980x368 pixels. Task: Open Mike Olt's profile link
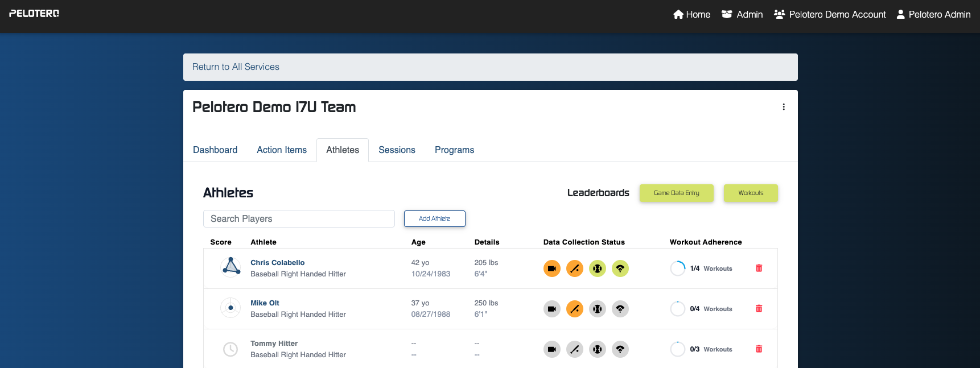265,303
